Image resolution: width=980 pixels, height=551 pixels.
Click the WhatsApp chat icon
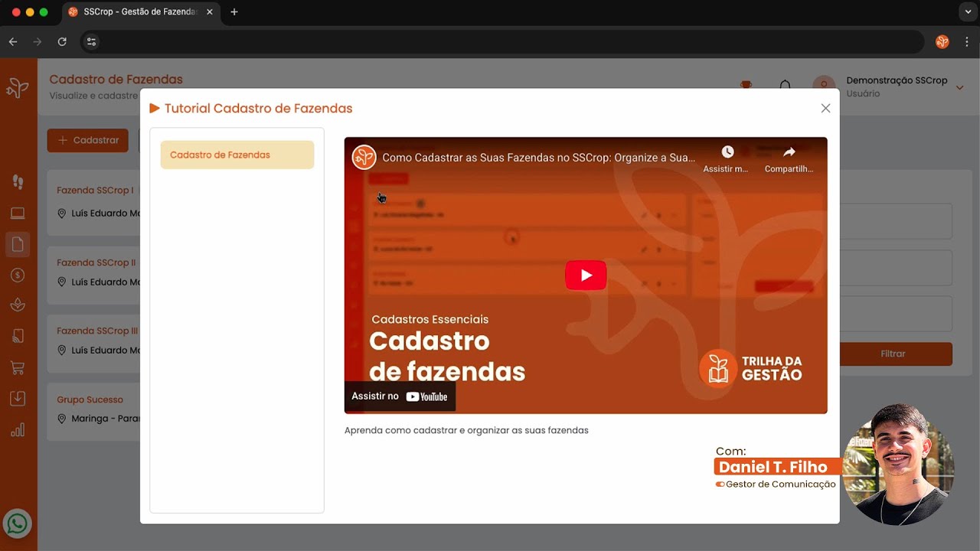coord(18,524)
